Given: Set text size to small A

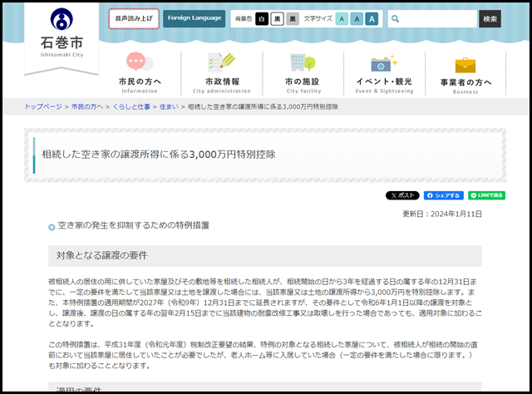Looking at the screenshot, I should point(342,19).
